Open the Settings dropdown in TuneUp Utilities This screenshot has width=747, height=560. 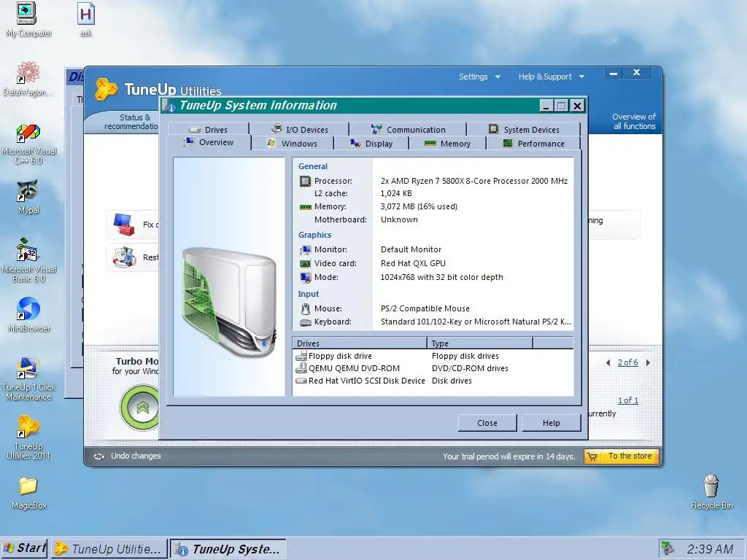click(479, 77)
